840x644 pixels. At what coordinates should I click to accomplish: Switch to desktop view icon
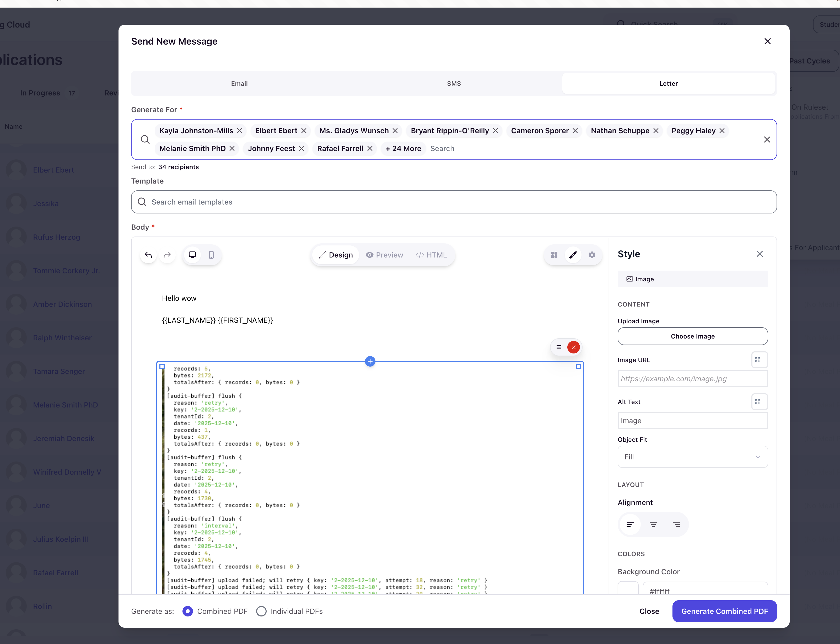coord(192,255)
